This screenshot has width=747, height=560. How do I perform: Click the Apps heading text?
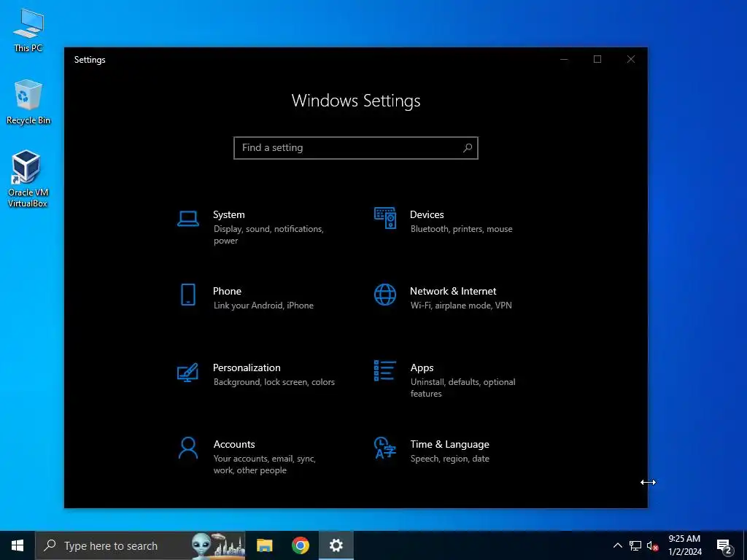coord(422,368)
